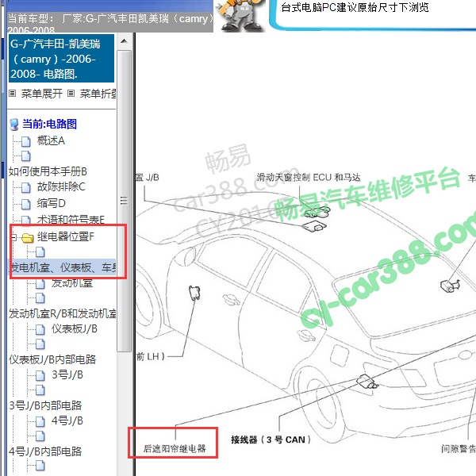Click the 接线器（3号CAN）label in diagram

(271, 440)
